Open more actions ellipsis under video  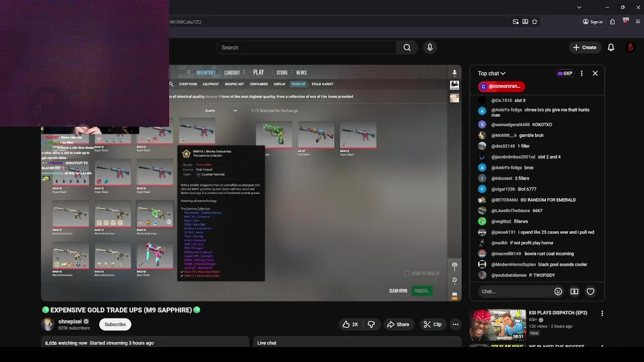(x=455, y=324)
